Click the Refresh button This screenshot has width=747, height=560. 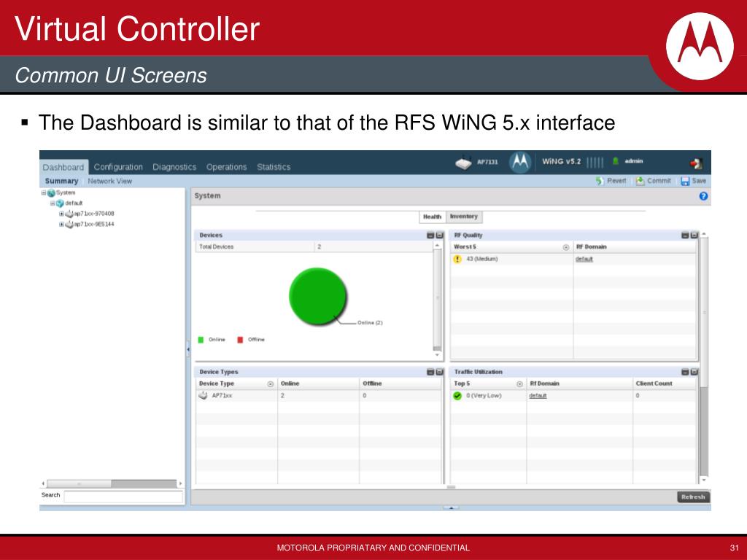point(693,497)
